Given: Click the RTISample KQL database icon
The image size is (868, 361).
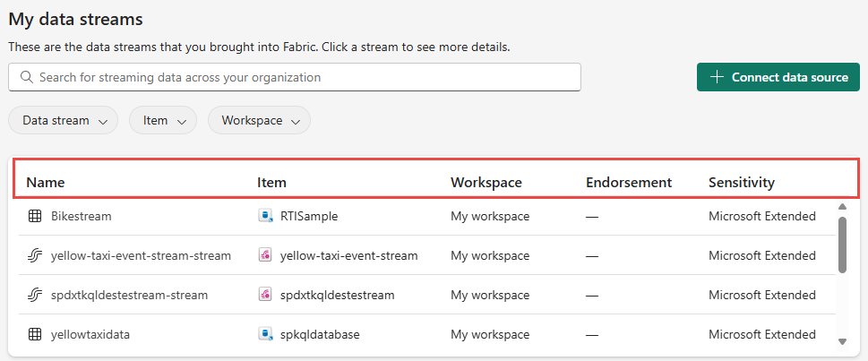Looking at the screenshot, I should coord(265,216).
